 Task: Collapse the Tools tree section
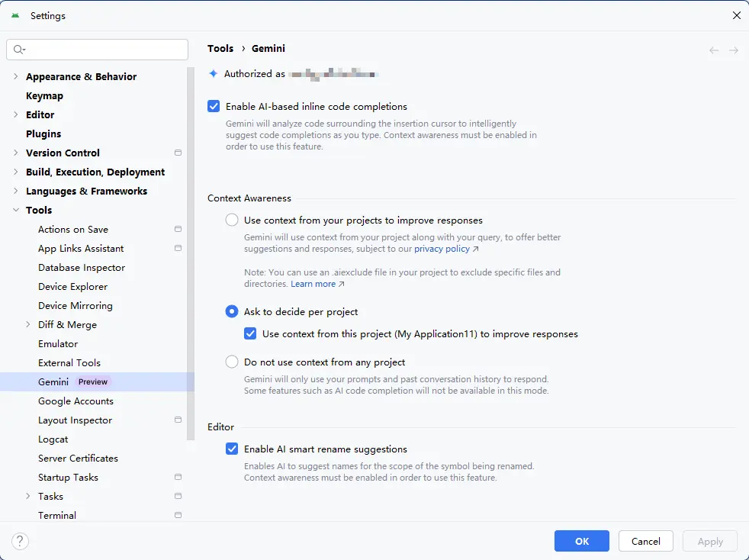click(16, 210)
